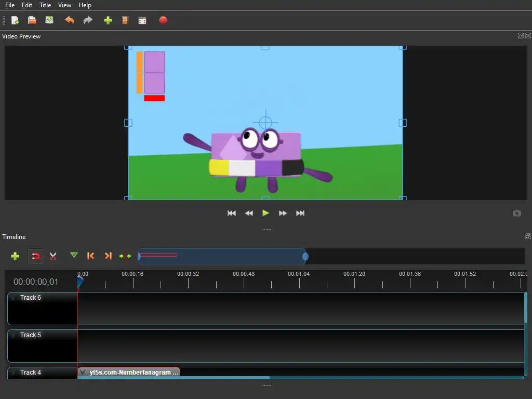The image size is (532, 399).
Task: Click the Fast Forward button
Action: (283, 213)
